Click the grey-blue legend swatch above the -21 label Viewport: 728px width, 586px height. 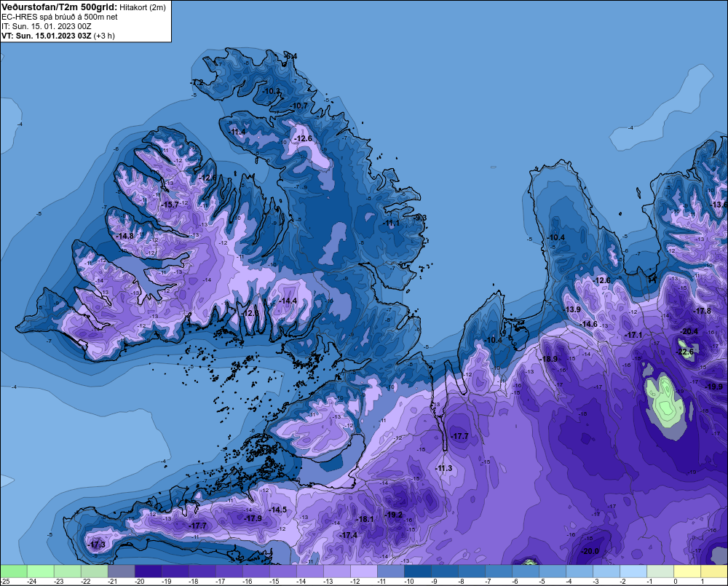pyautogui.click(x=121, y=571)
